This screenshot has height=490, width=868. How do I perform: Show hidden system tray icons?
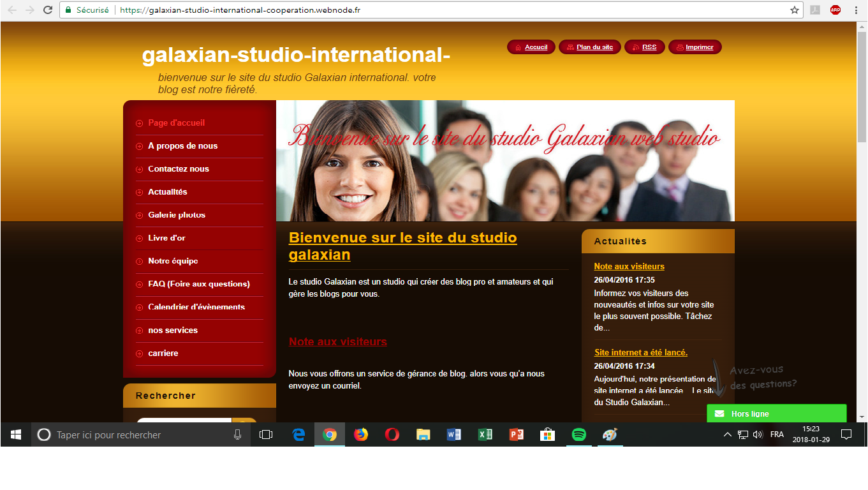pos(727,434)
